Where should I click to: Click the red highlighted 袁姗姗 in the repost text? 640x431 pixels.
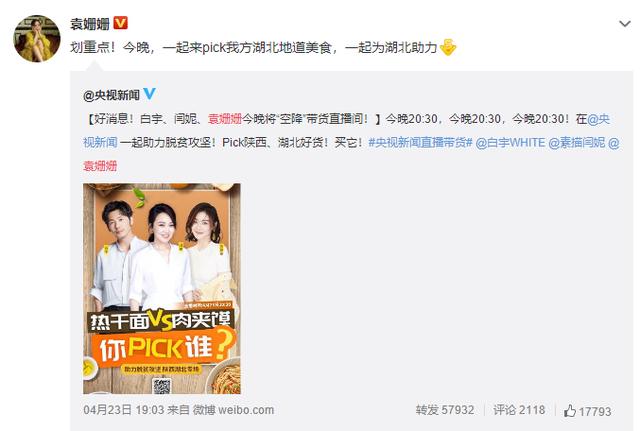(225, 119)
